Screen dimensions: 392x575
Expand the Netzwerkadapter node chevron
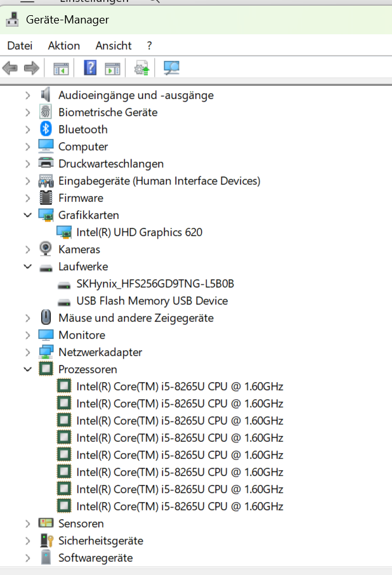pyautogui.click(x=28, y=352)
